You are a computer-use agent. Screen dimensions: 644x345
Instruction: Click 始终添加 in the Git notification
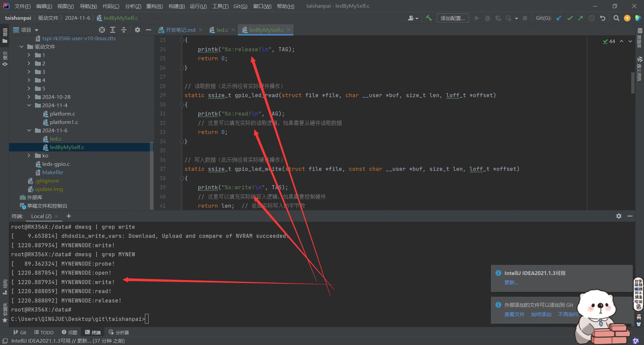coord(541,315)
